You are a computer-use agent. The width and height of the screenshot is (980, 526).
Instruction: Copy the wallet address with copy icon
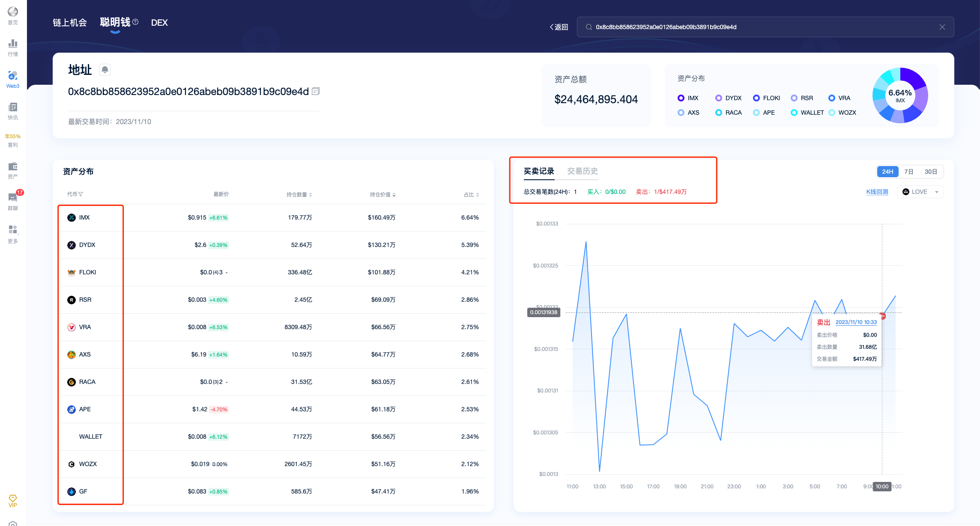pyautogui.click(x=316, y=91)
